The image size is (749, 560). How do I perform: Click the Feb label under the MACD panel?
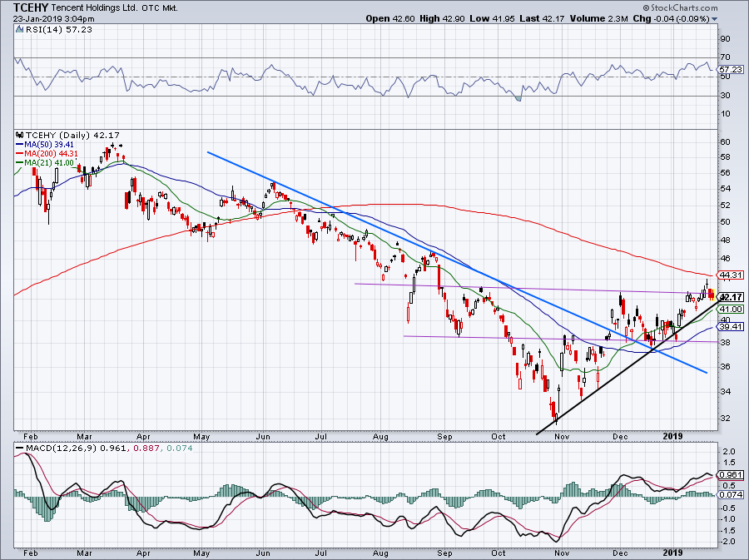pyautogui.click(x=31, y=553)
